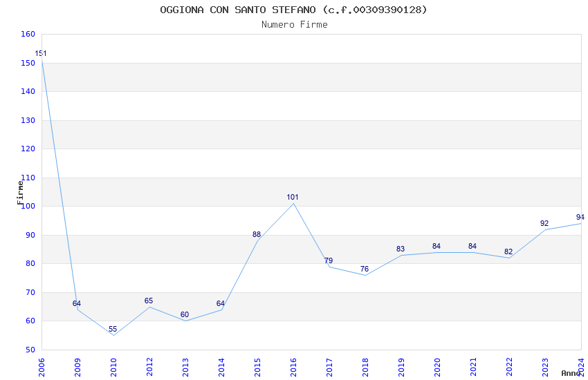
Task: Click the 2018 year axis label
Action: click(x=366, y=368)
